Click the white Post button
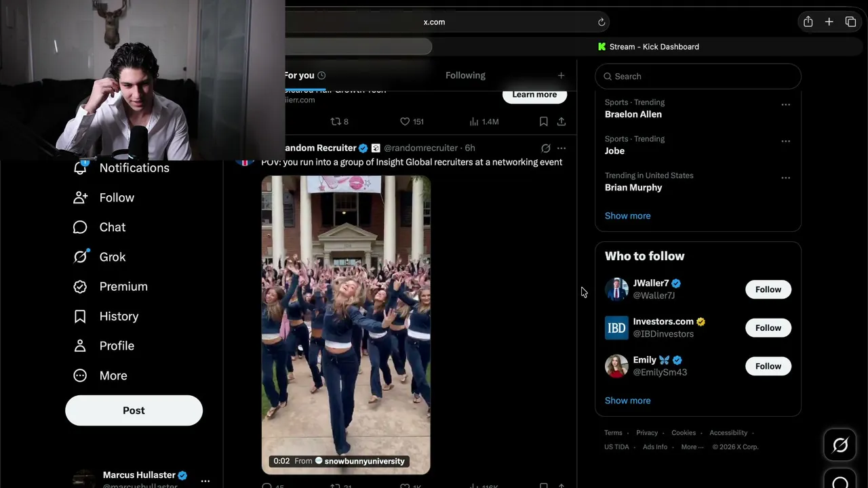Screen dimensions: 868x488 click(134, 411)
